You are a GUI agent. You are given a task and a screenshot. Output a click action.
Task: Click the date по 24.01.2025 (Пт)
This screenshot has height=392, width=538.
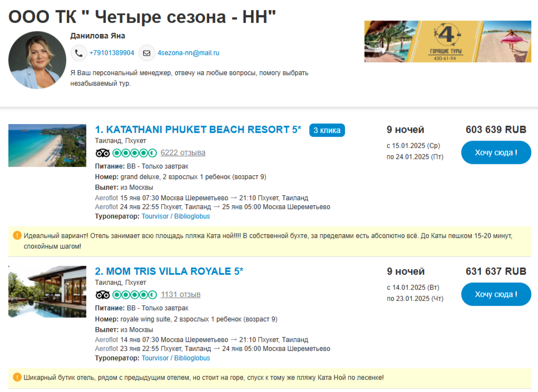pyautogui.click(x=415, y=157)
